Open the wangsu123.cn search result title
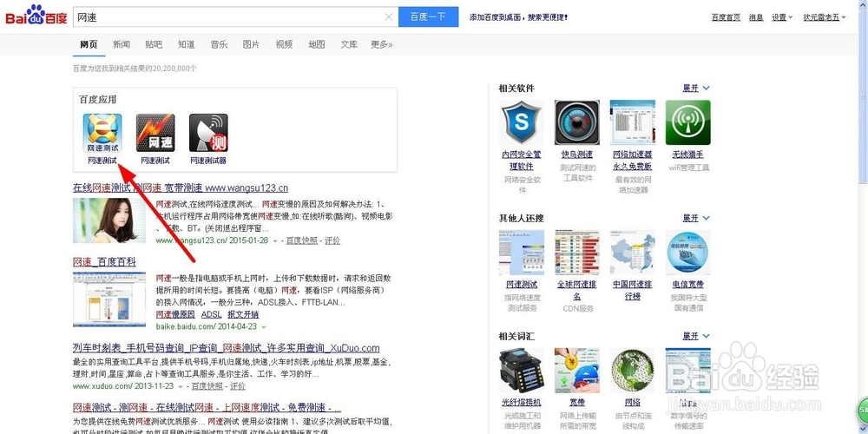Viewport: 868px width, 434px height. coord(181,188)
